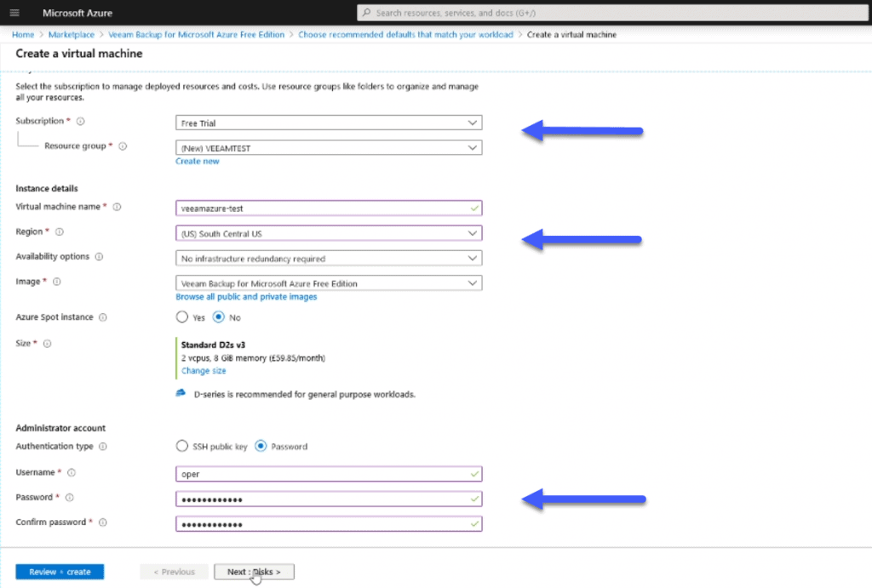
Task: Select Yes for Azure Spot instance
Action: click(x=182, y=317)
